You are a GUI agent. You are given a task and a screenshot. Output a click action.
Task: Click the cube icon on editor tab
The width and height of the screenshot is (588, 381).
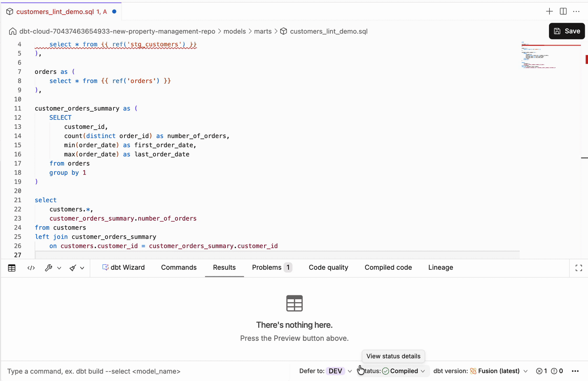pos(10,12)
